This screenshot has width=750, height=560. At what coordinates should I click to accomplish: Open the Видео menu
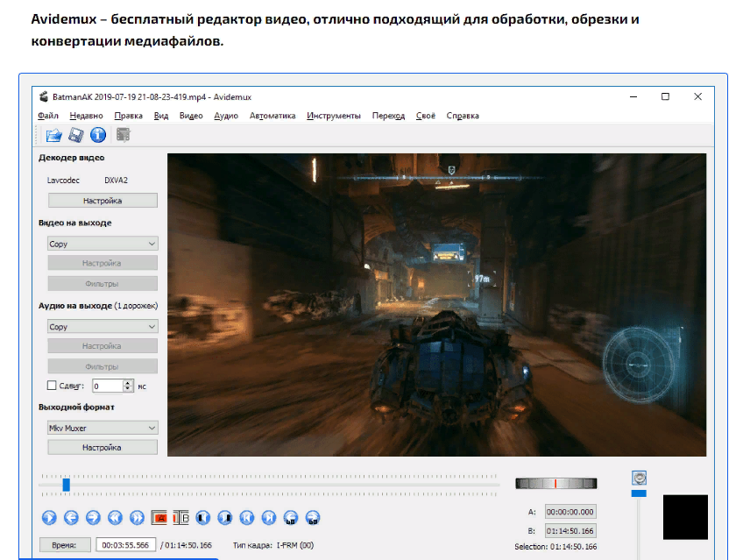pyautogui.click(x=191, y=116)
